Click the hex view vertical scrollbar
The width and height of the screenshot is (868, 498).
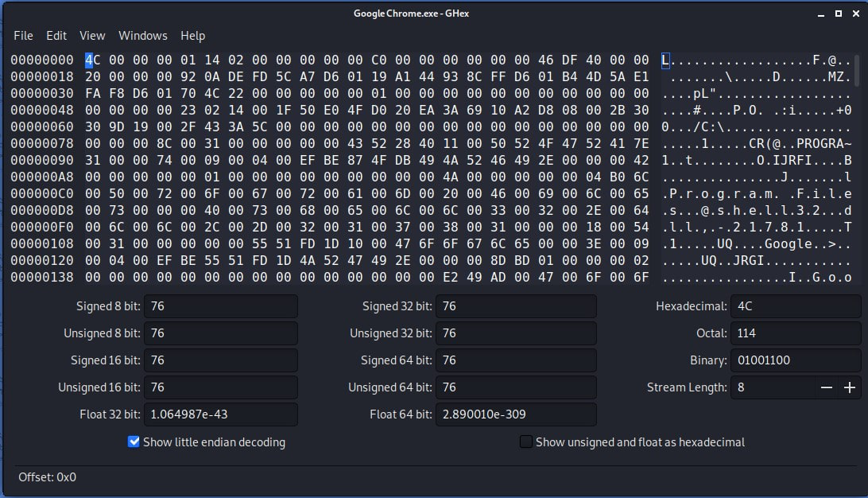tap(857, 70)
